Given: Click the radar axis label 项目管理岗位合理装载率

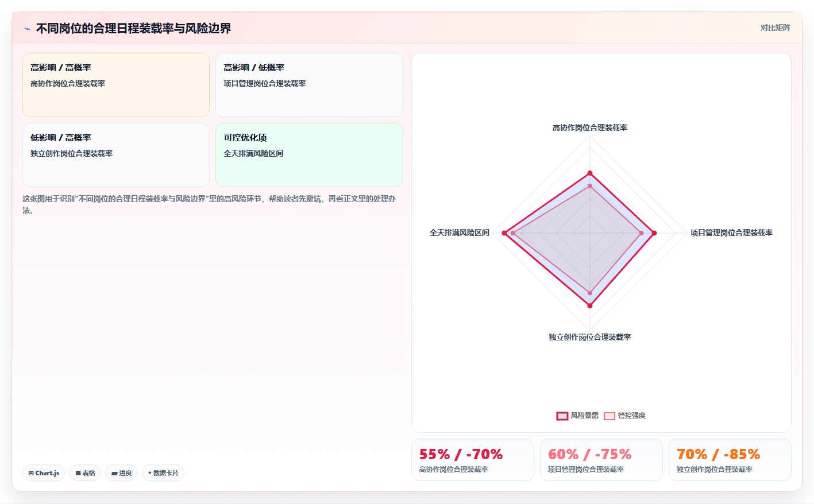Looking at the screenshot, I should 731,232.
